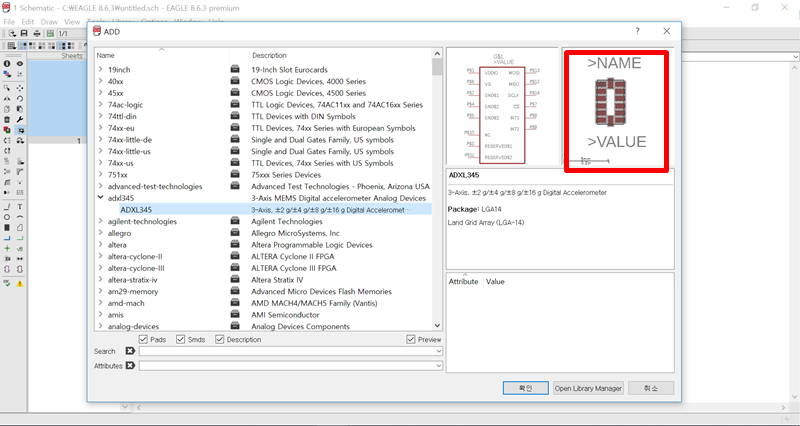Viewport: 800px width, 426px height.
Task: Select the agilent-technologies library row
Action: [263, 221]
